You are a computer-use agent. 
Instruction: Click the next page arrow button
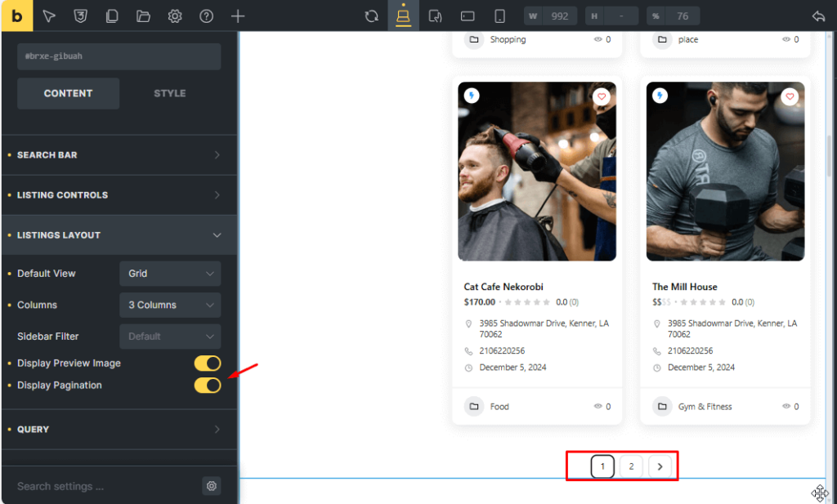click(660, 466)
